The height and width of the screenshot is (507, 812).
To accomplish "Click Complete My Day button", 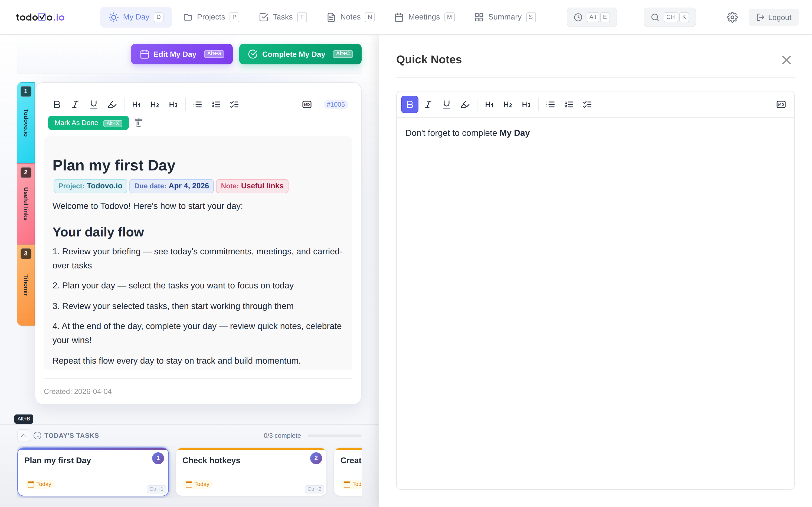I will (x=300, y=54).
